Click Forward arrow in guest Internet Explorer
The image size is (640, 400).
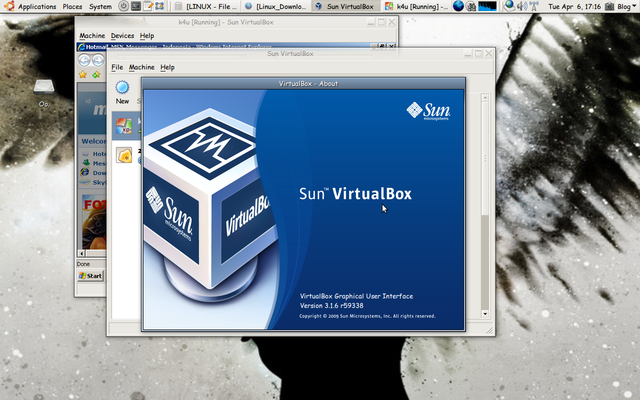98,60
